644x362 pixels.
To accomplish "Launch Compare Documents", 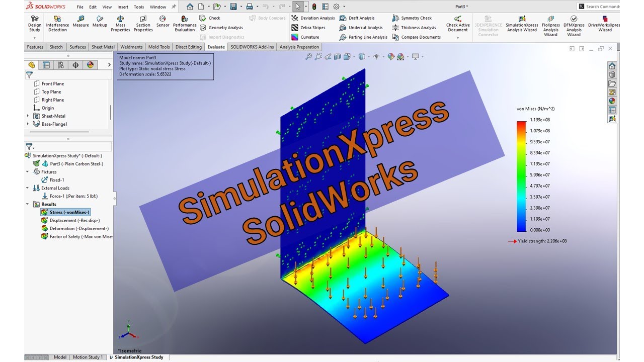I will 417,37.
